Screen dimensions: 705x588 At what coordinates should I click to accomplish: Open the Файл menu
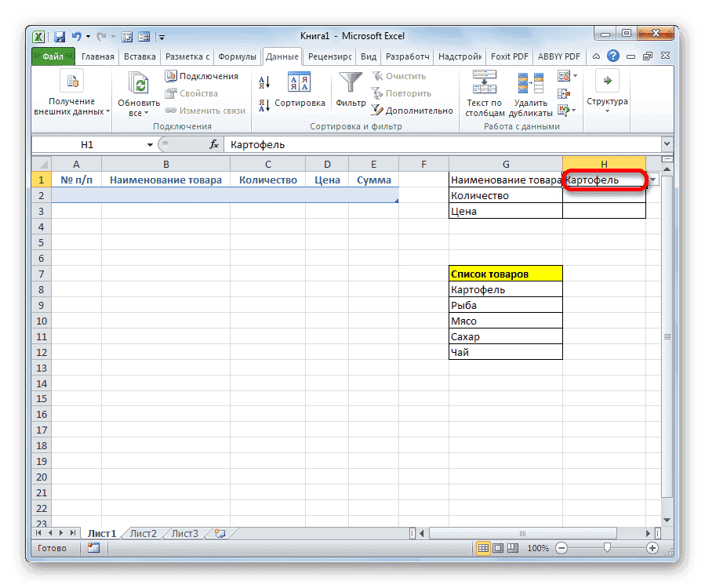coord(53,56)
